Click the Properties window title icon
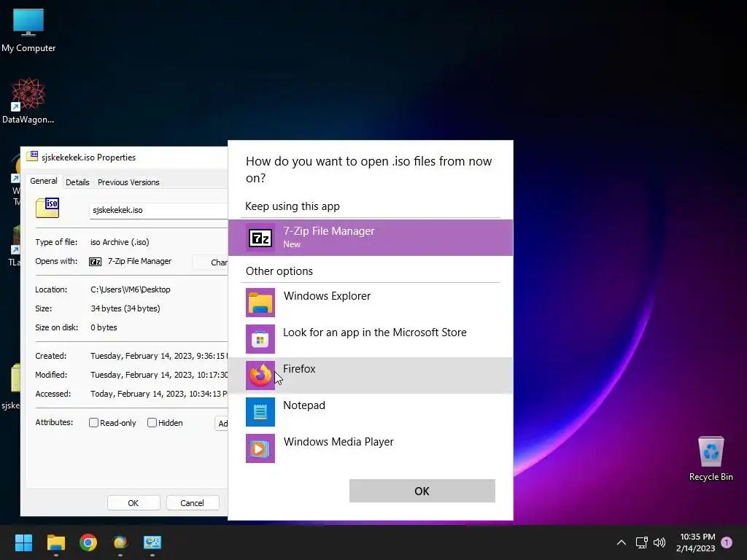The width and height of the screenshot is (747, 560). click(32, 157)
